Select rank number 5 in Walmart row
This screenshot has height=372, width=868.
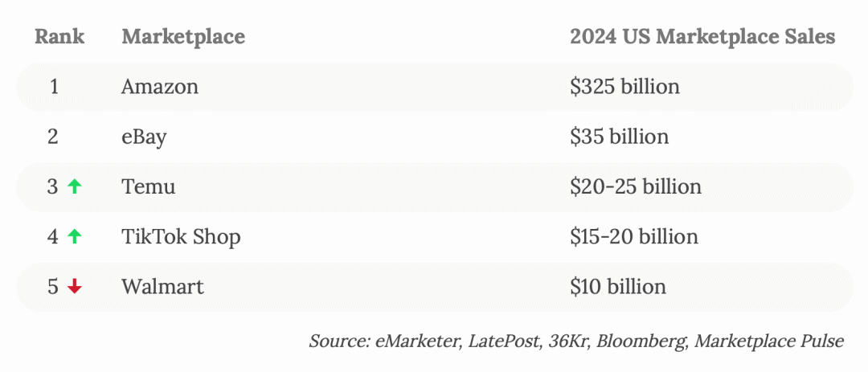53,286
